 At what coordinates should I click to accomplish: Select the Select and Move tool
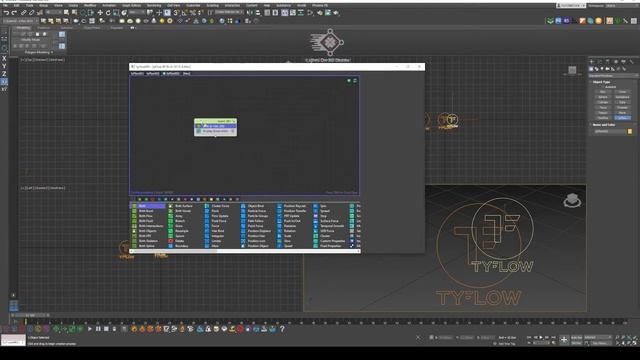click(100, 13)
